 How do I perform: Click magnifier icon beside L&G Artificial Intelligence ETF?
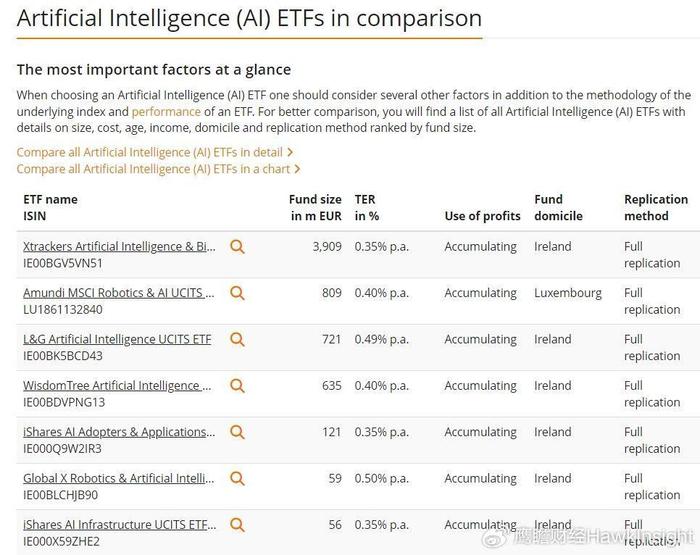(x=237, y=339)
